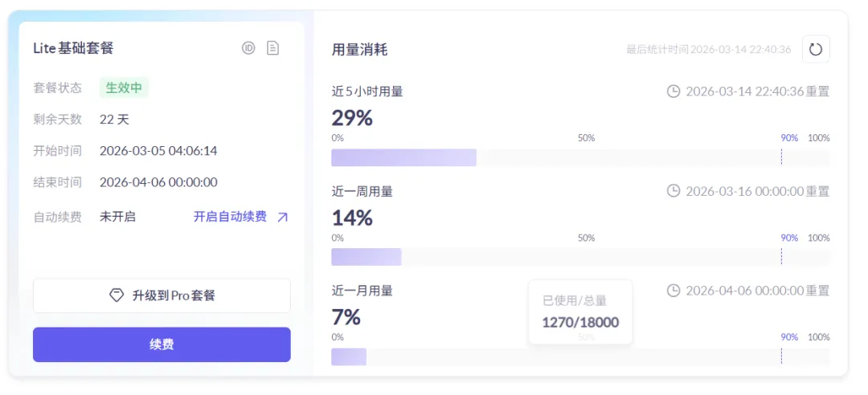Click the 29% five-hour usage figure
The width and height of the screenshot is (868, 395).
[352, 118]
